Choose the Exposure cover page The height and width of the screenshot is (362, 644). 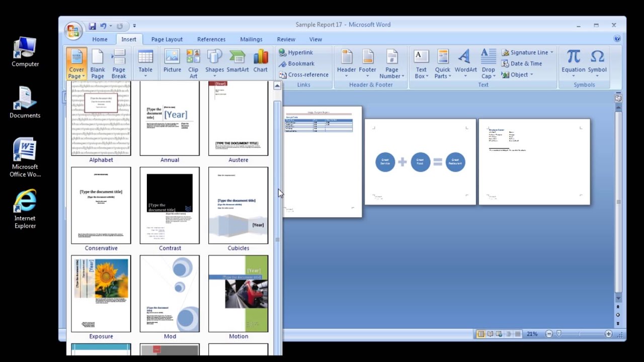101,298
